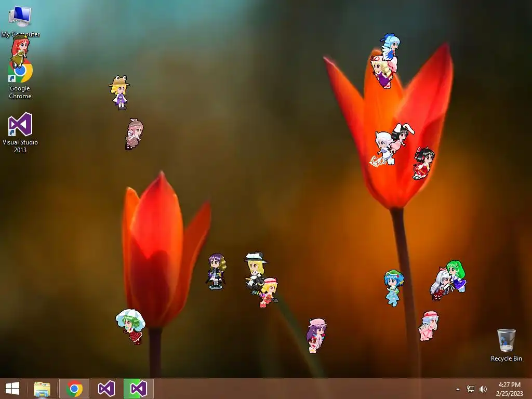
Task: Click the pink-haired mascot in brown dress
Action: point(135,134)
